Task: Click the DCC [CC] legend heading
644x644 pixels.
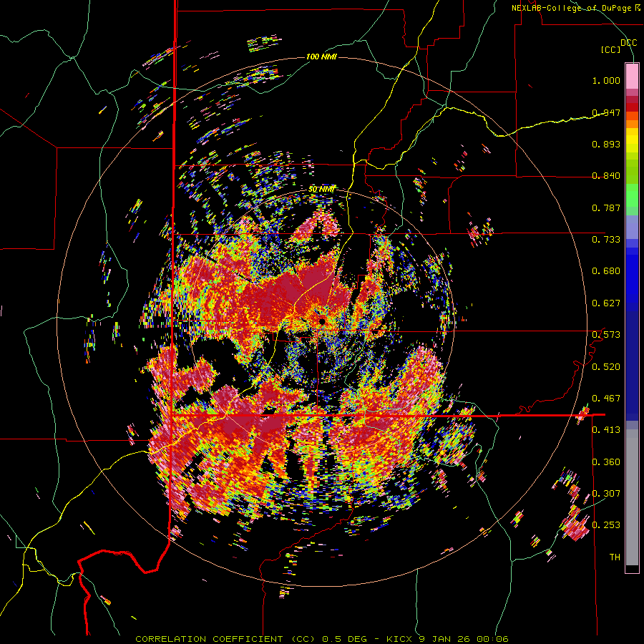Action: click(619, 46)
